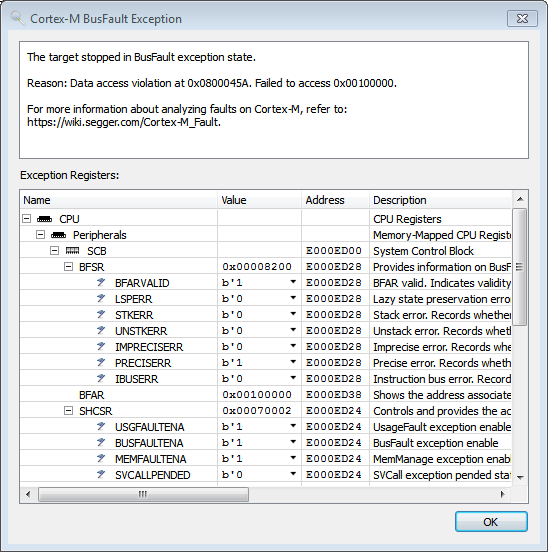The width and height of the screenshot is (548, 552).
Task: Click the CPU chip icon in the tree
Action: [44, 219]
